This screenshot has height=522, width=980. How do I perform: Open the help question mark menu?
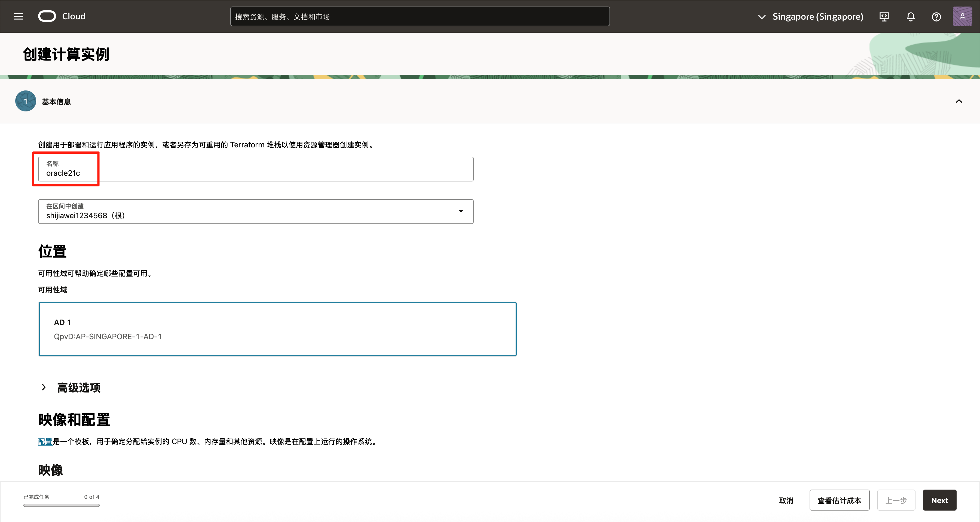(x=936, y=17)
